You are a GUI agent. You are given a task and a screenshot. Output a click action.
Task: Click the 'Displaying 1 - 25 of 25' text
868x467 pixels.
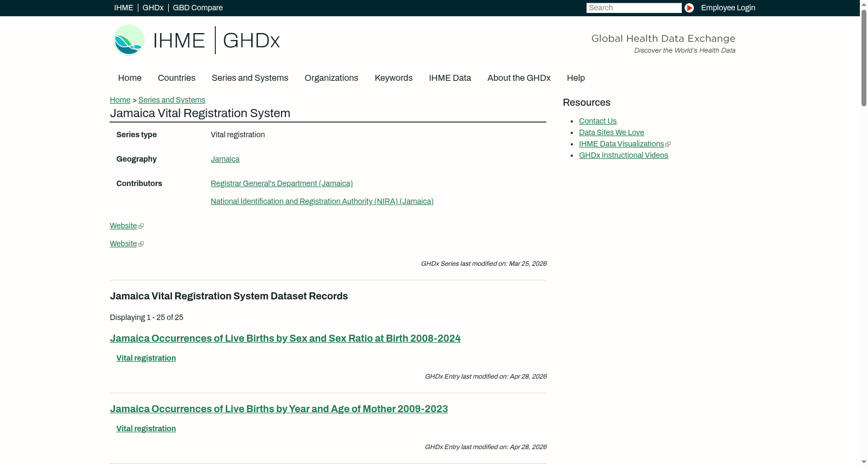[x=146, y=317]
